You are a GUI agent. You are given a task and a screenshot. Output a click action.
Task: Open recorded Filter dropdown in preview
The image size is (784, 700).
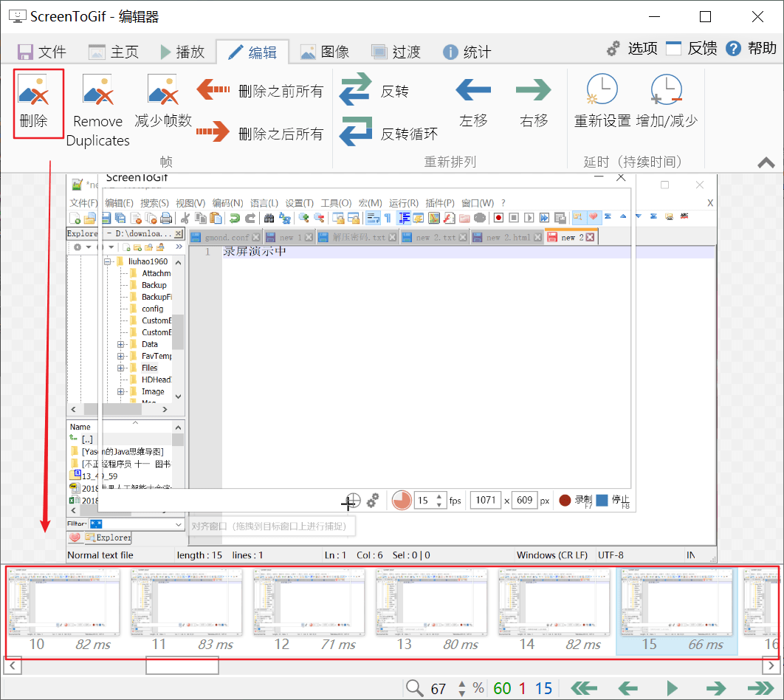[179, 524]
